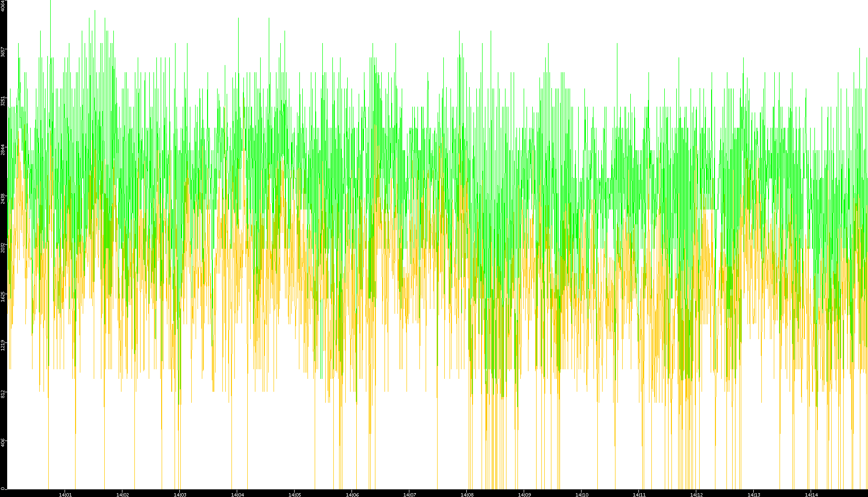The height and width of the screenshot is (497, 868).
Task: Select the 2032 label on value axis
Action: pyautogui.click(x=3, y=247)
